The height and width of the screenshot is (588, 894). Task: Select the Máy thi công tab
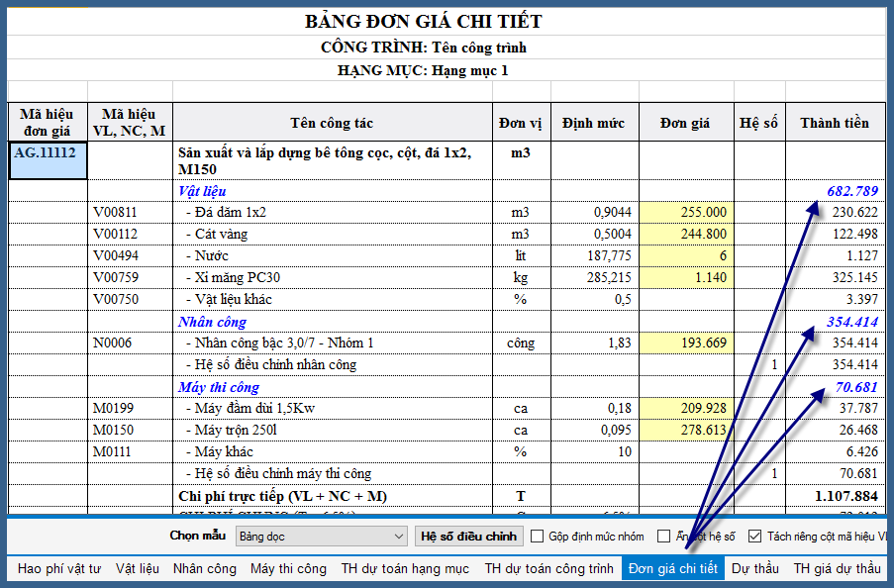tap(288, 569)
